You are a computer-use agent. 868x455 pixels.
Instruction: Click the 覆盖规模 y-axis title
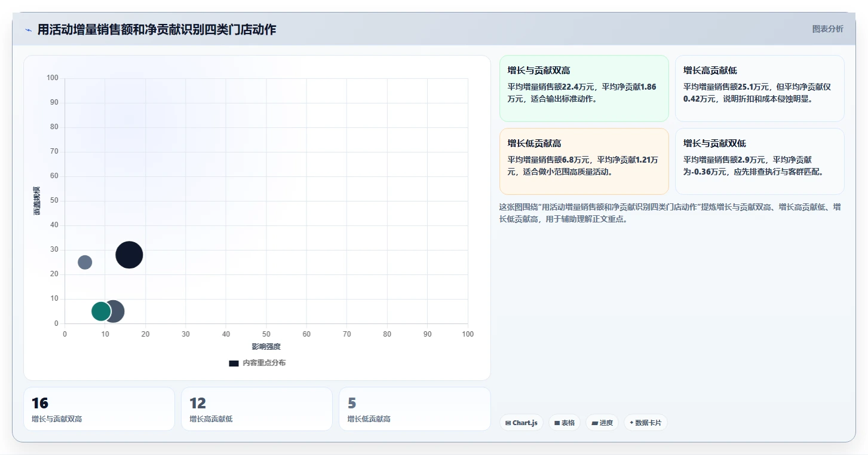coord(37,201)
